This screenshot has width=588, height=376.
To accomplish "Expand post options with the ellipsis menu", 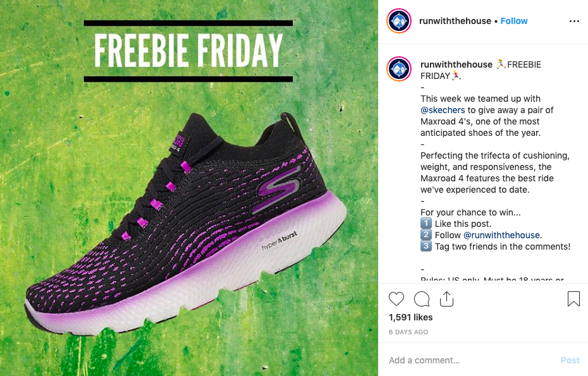I will tap(574, 21).
